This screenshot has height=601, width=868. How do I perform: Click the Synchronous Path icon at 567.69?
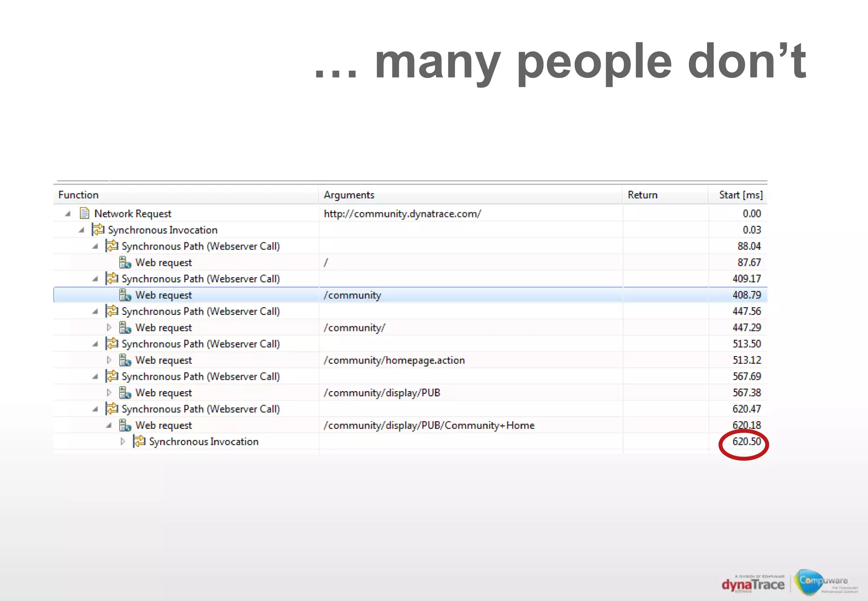point(112,376)
